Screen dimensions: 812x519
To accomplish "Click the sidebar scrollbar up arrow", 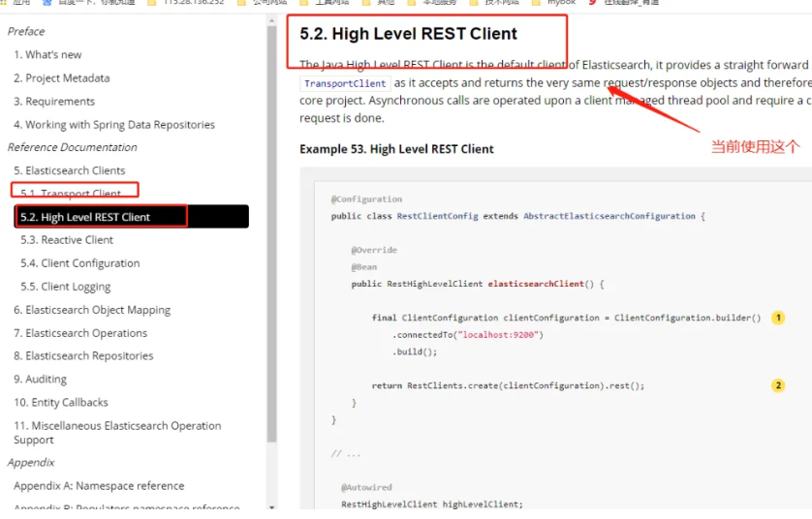I will click(272, 20).
